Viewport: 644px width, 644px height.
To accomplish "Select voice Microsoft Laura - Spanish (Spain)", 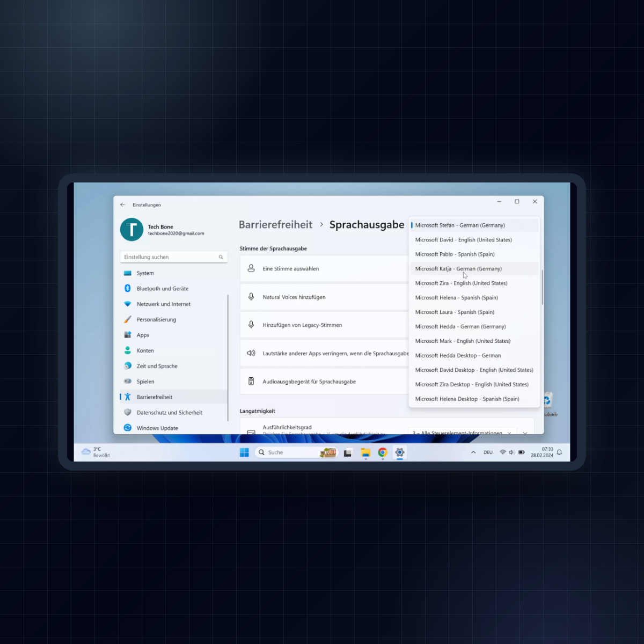I will (x=474, y=312).
